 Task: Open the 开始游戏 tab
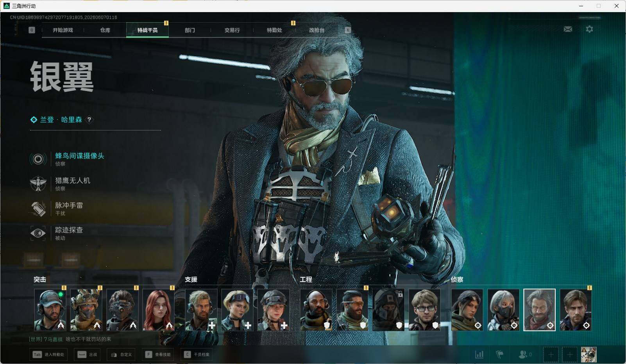(x=63, y=30)
